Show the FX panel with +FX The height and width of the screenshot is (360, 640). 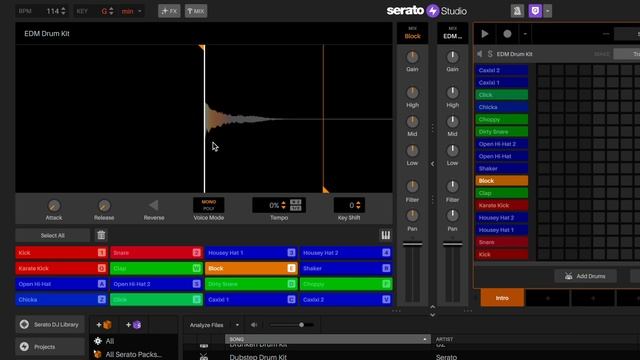click(169, 11)
